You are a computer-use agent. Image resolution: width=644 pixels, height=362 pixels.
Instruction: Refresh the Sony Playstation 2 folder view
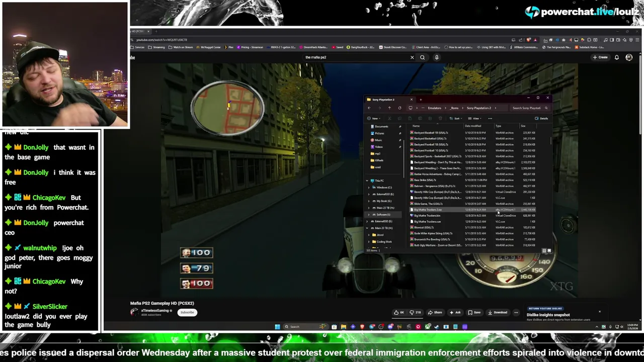pos(399,108)
